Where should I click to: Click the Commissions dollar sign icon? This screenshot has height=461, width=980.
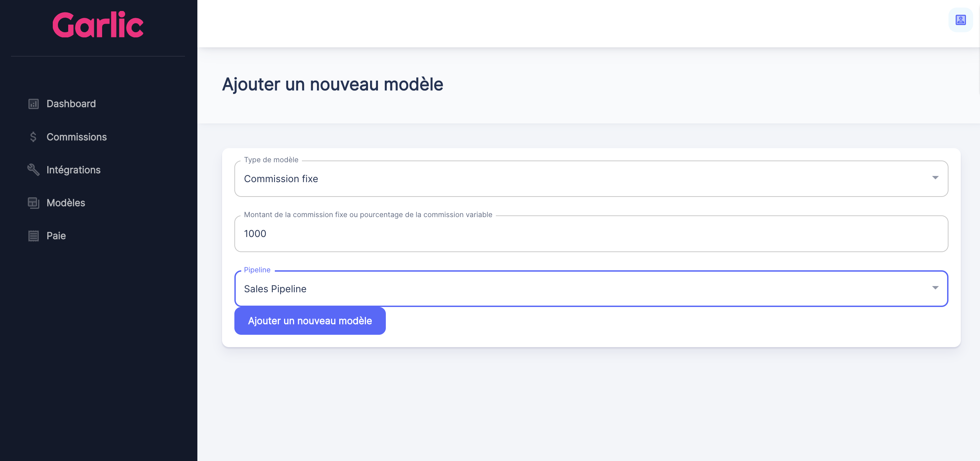coord(34,137)
